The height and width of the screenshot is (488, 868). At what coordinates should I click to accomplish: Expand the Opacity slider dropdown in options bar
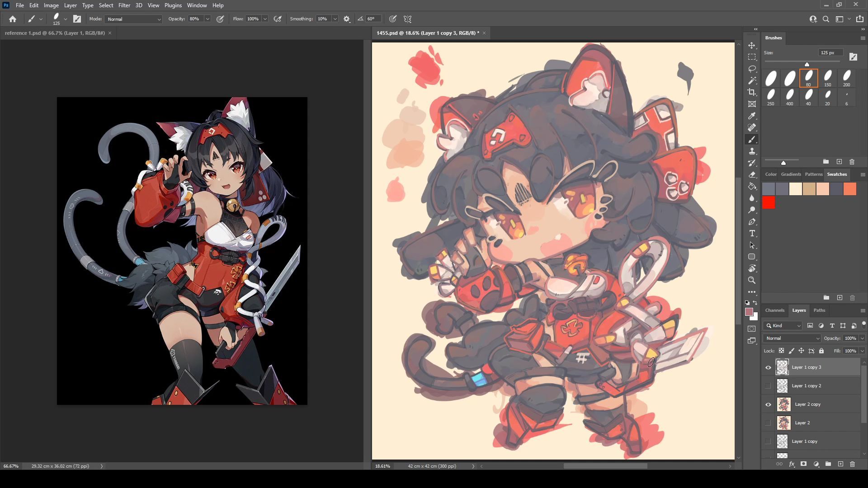pos(208,19)
